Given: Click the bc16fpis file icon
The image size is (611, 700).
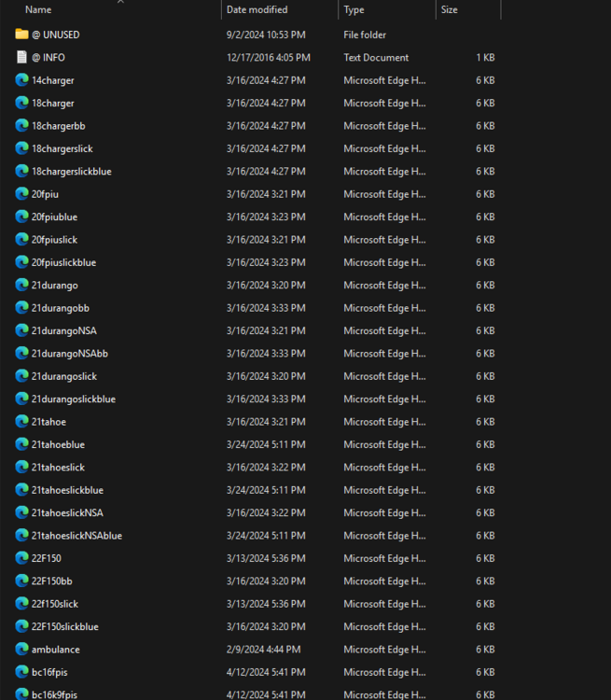Looking at the screenshot, I should point(21,672).
